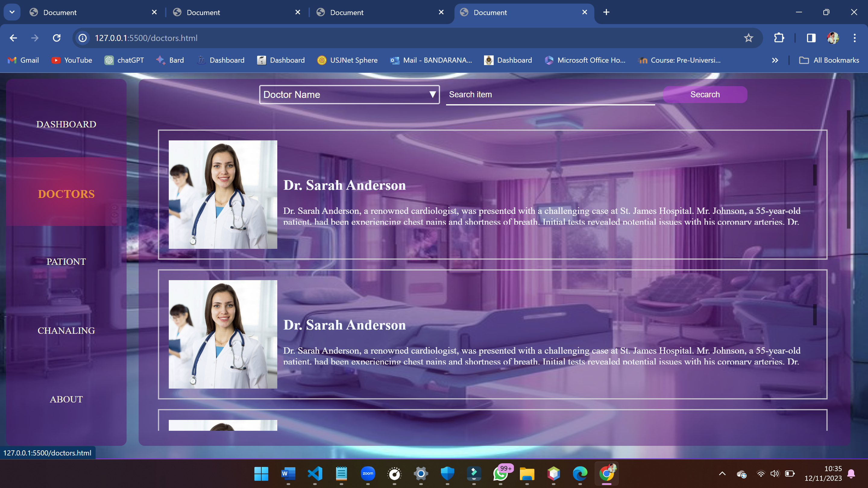The width and height of the screenshot is (868, 488).
Task: Click the browser bookmark star icon
Action: tap(749, 38)
